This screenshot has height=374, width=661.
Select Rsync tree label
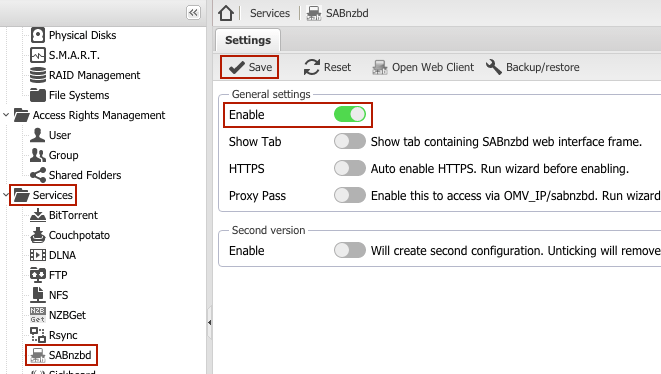coord(63,335)
